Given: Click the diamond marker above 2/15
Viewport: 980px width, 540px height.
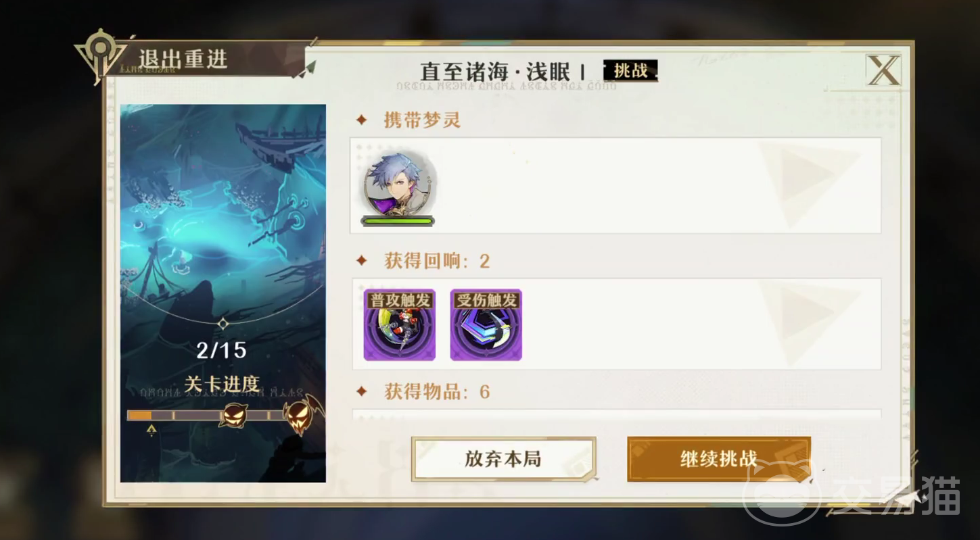Looking at the screenshot, I should (223, 324).
